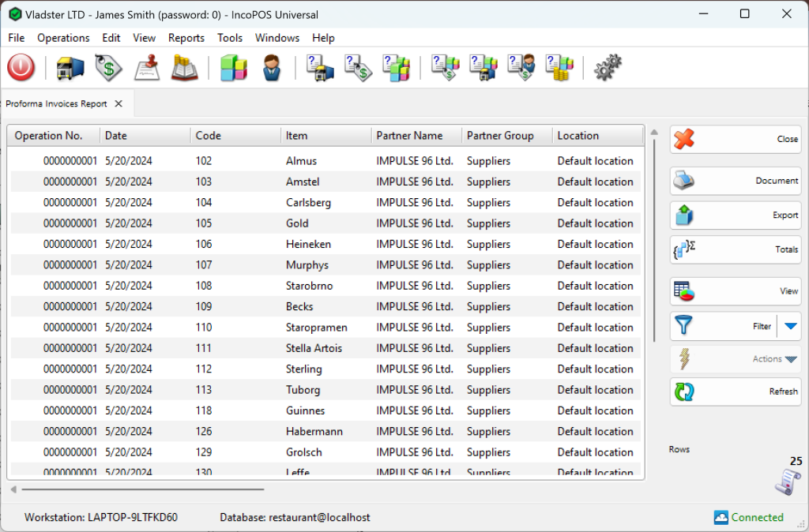Expand the Filter dropdown arrow

[791, 325]
